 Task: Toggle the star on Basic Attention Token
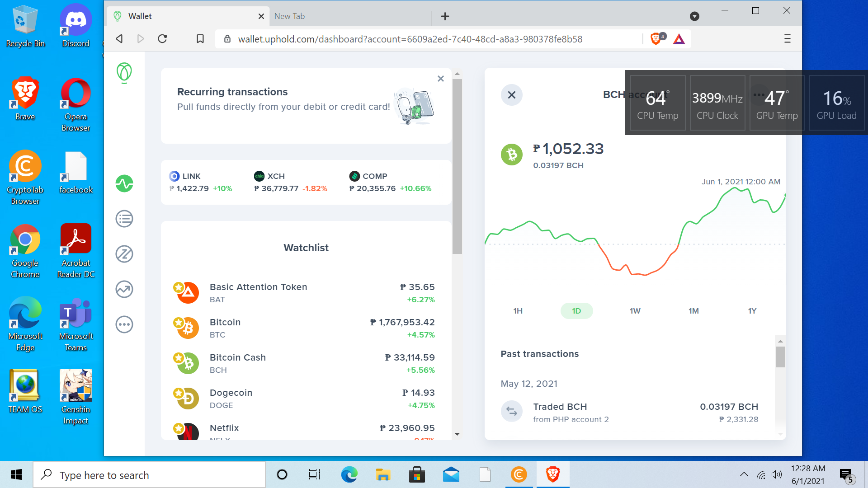(179, 287)
